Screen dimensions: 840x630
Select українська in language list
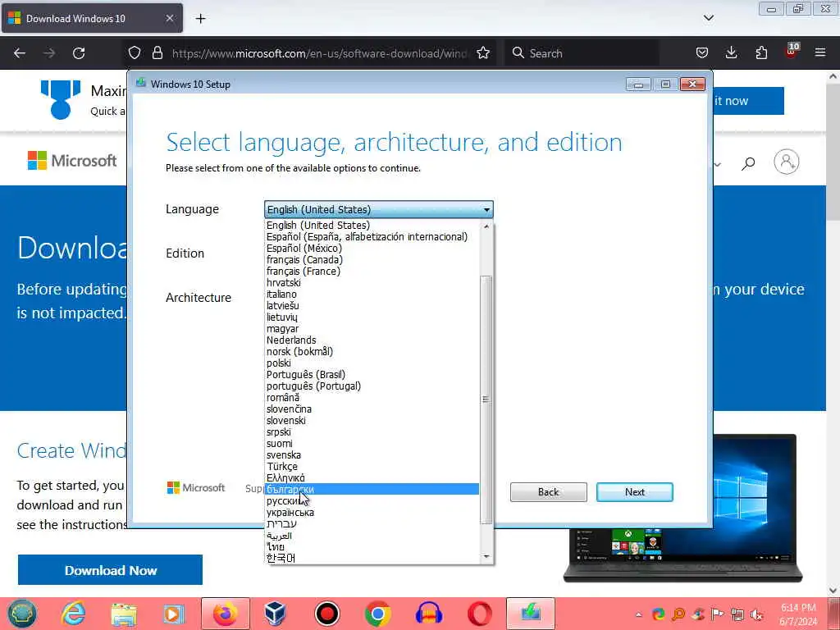[372, 512]
